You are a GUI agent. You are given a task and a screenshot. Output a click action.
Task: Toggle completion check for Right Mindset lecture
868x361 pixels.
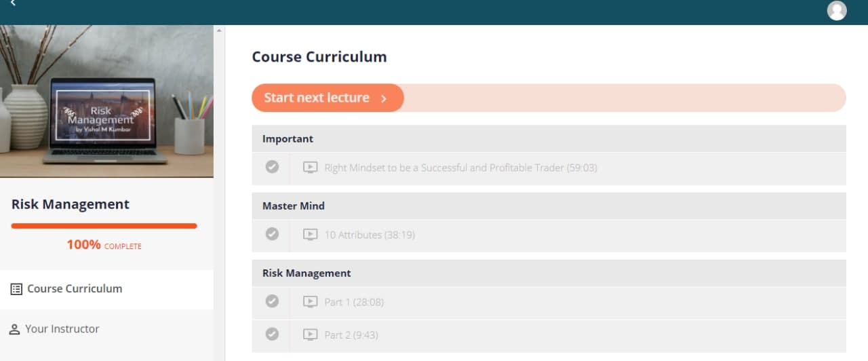click(272, 167)
